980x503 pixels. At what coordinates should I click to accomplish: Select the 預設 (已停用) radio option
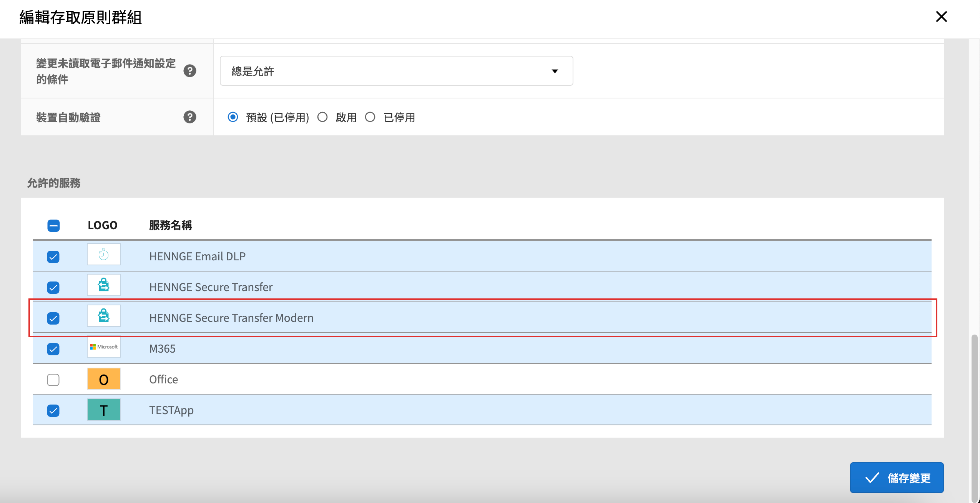pyautogui.click(x=233, y=117)
